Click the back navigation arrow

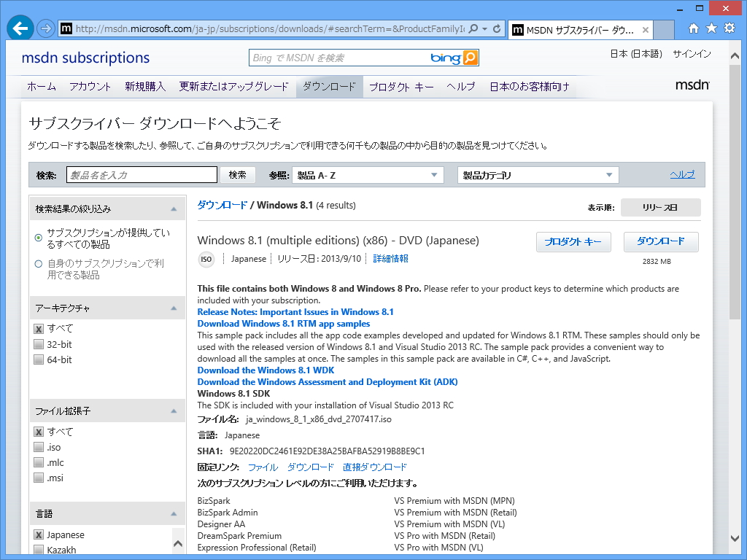pos(20,29)
